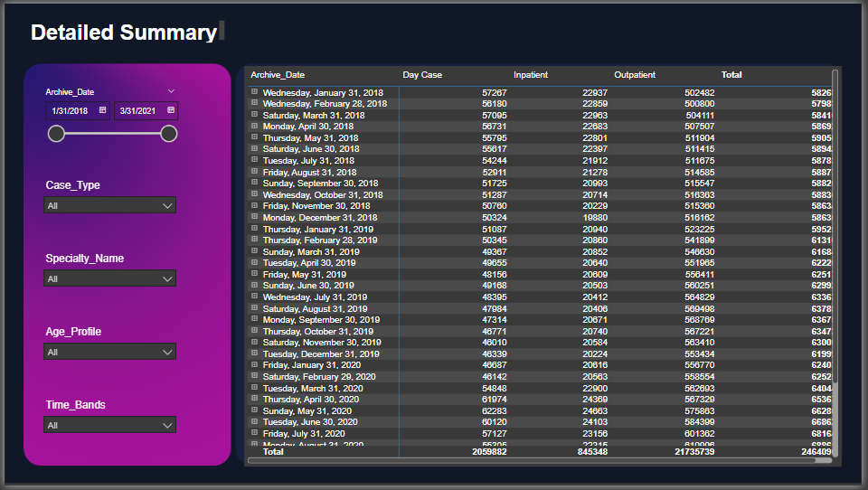Viewport: 868px width, 490px height.
Task: Open the Archive_Date slicer type chevron
Action: 171,91
